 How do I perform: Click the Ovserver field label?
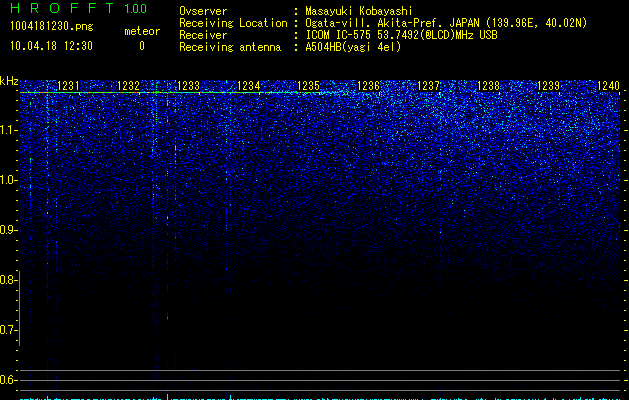[203, 11]
